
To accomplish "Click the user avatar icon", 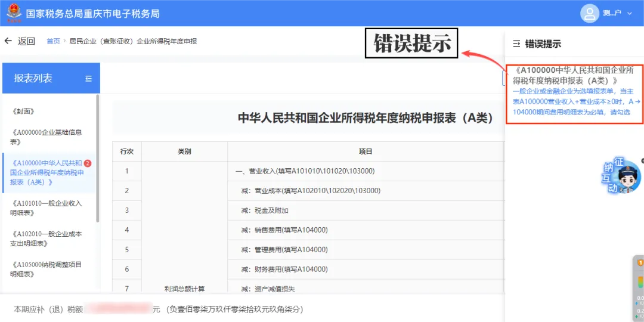I will pos(590,14).
